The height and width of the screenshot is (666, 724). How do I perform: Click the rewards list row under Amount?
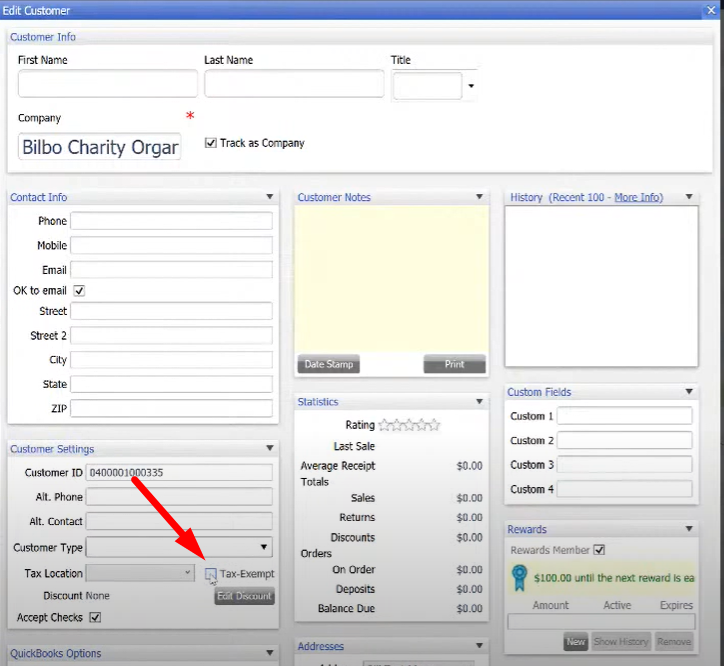[x=601, y=621]
